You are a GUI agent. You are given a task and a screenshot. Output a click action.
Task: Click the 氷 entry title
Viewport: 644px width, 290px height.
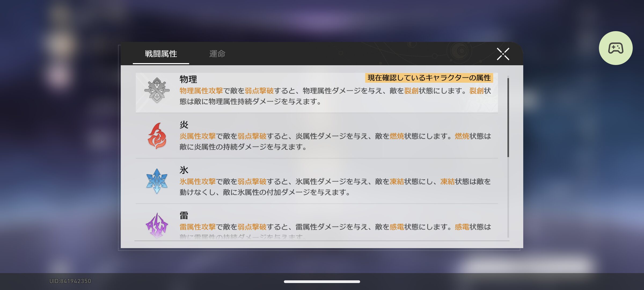point(184,170)
